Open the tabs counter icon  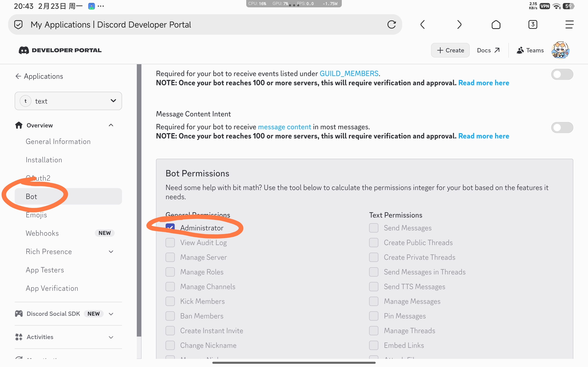click(x=533, y=24)
